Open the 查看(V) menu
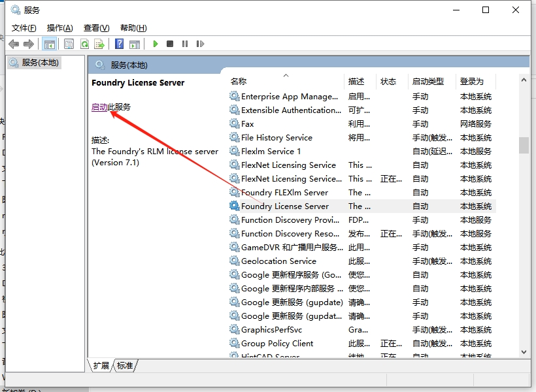536x392 pixels. [96, 27]
